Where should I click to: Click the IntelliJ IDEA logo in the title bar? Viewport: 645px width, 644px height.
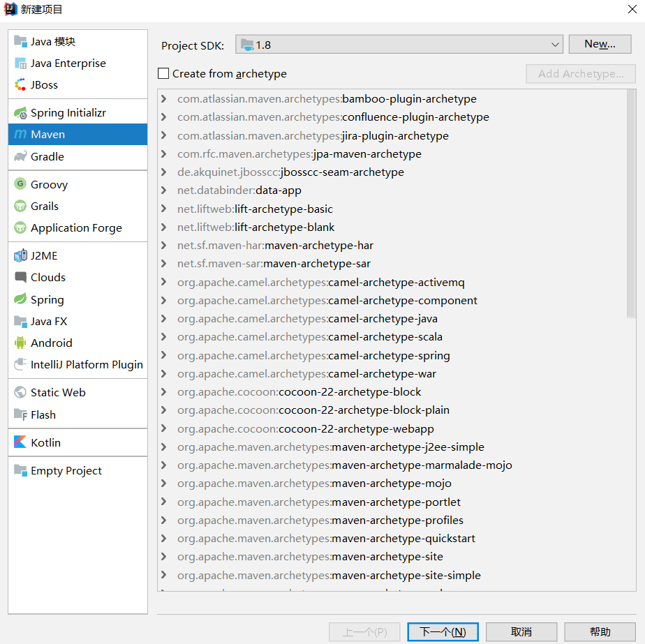click(x=10, y=9)
